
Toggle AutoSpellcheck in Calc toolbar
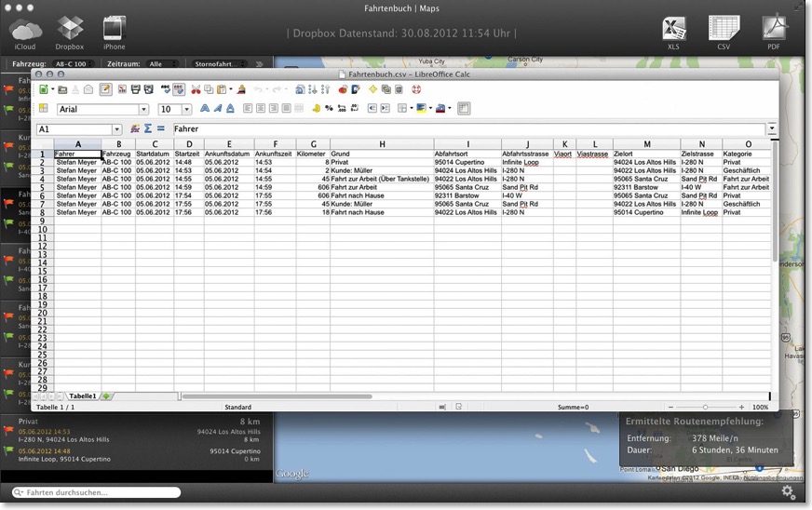[x=179, y=89]
